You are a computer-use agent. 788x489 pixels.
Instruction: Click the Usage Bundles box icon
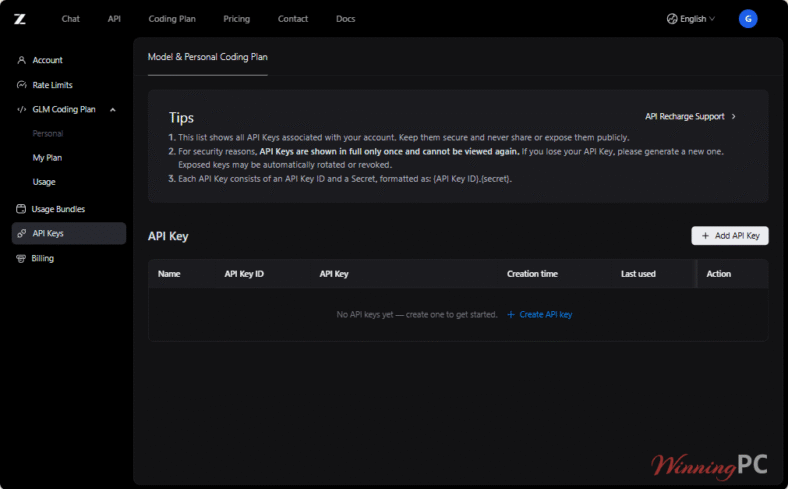coord(21,209)
